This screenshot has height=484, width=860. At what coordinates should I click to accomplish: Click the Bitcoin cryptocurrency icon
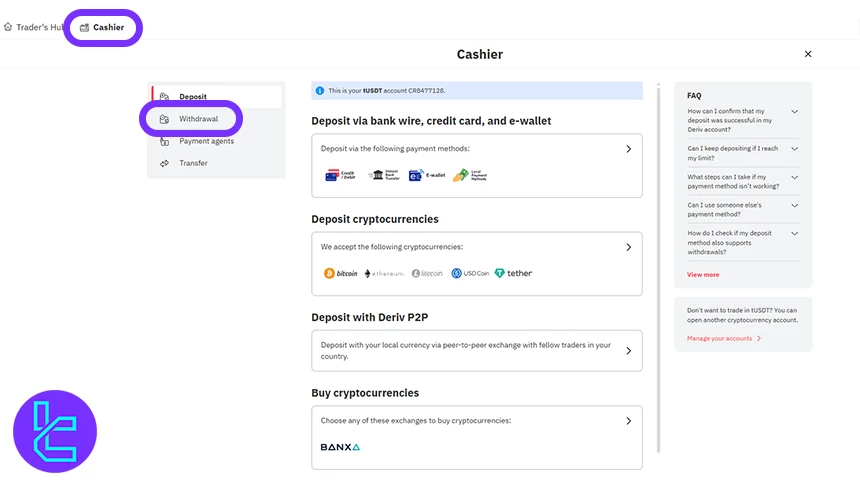(x=341, y=273)
